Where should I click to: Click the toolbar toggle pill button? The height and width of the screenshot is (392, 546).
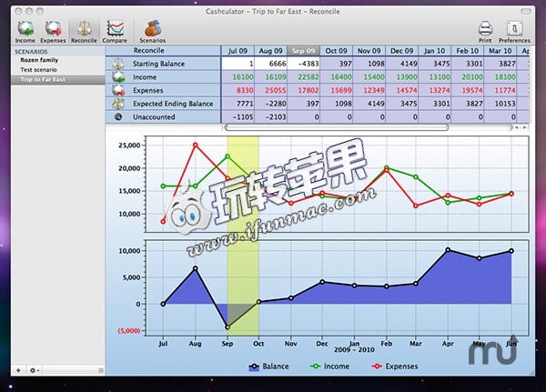click(526, 11)
